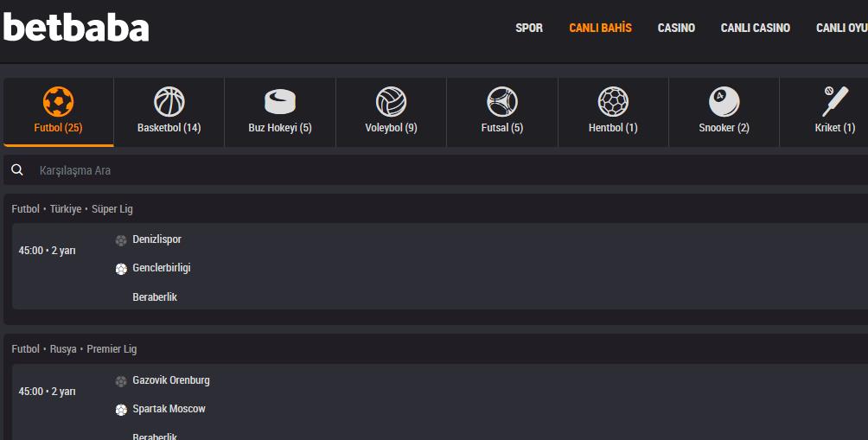The image size is (868, 440).
Task: Click the betbaba logo
Action: (76, 27)
